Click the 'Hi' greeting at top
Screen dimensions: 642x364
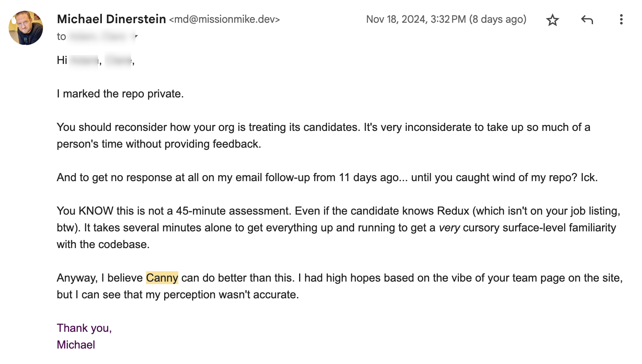pyautogui.click(x=62, y=60)
